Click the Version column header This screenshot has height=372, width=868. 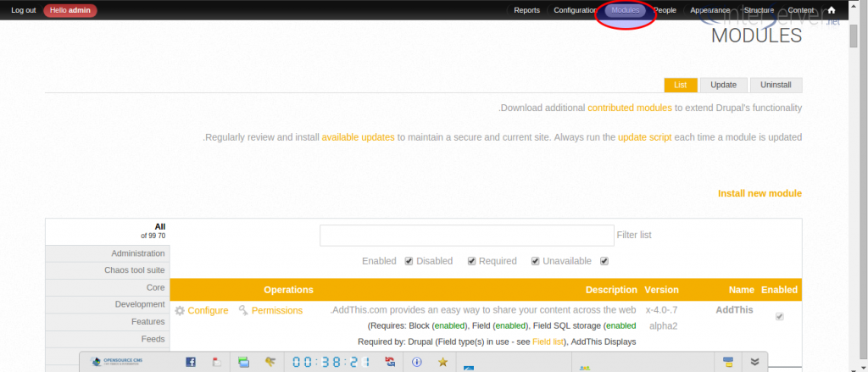[661, 290]
